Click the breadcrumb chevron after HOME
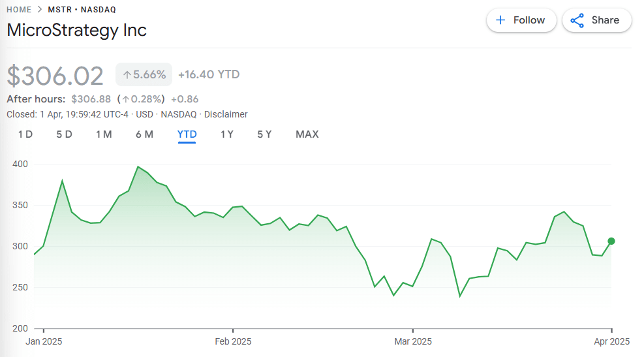This screenshot has width=644, height=357. [40, 9]
